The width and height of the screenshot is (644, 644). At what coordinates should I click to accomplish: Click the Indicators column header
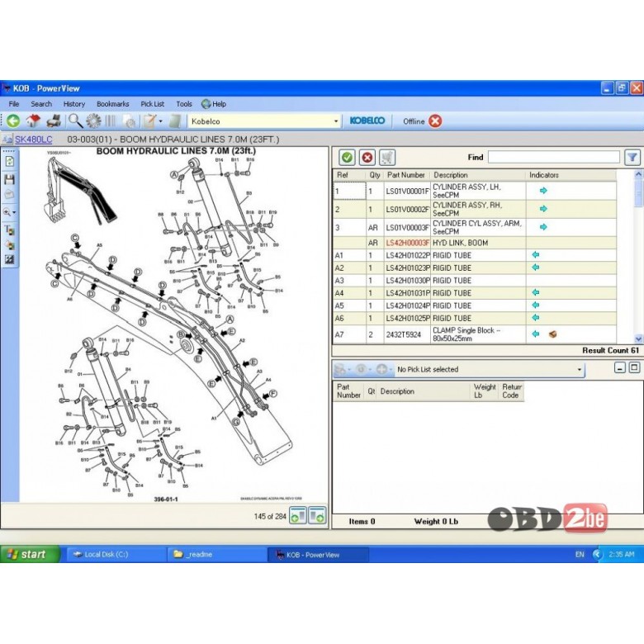571,175
